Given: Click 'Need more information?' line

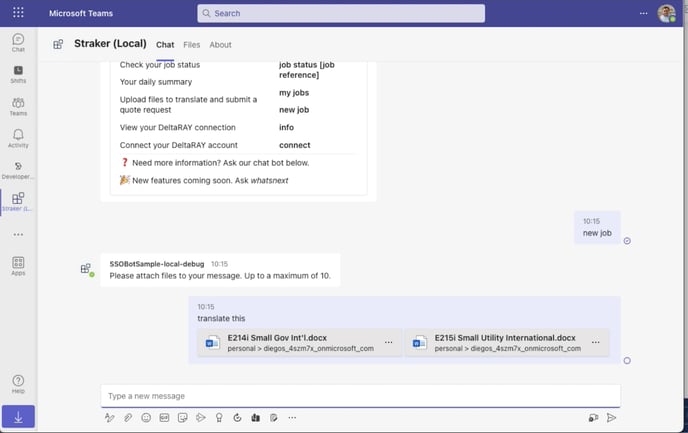Looking at the screenshot, I should point(215,163).
